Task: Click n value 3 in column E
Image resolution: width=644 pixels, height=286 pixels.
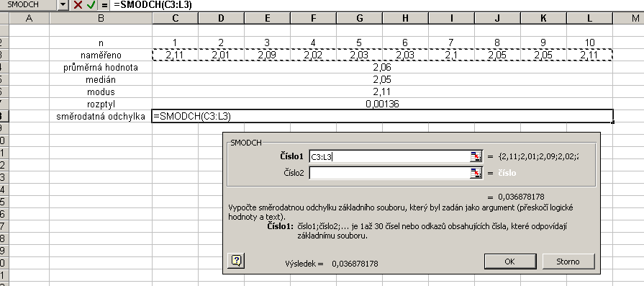Action: [x=268, y=43]
